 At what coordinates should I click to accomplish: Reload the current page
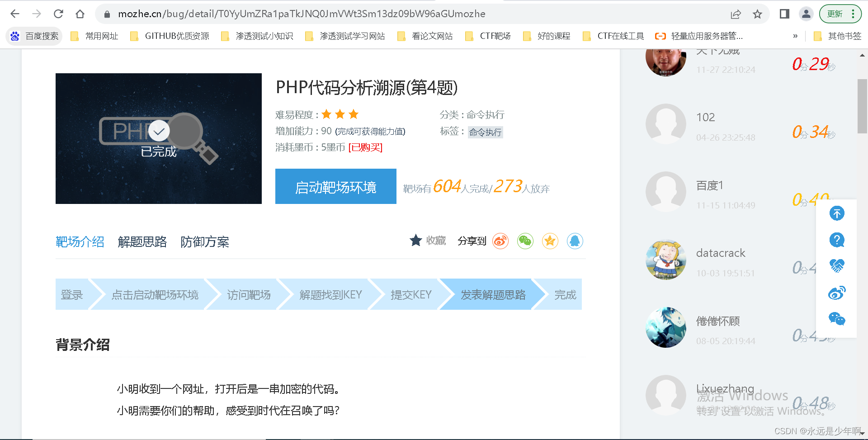coord(58,14)
